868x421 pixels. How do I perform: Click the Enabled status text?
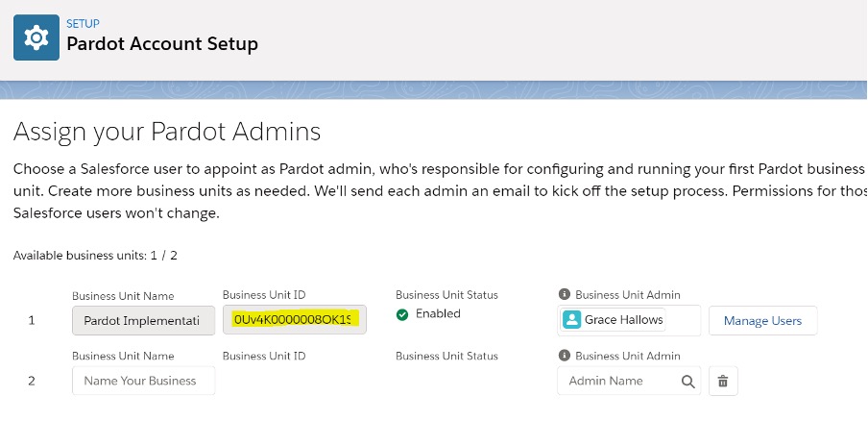coord(438,313)
